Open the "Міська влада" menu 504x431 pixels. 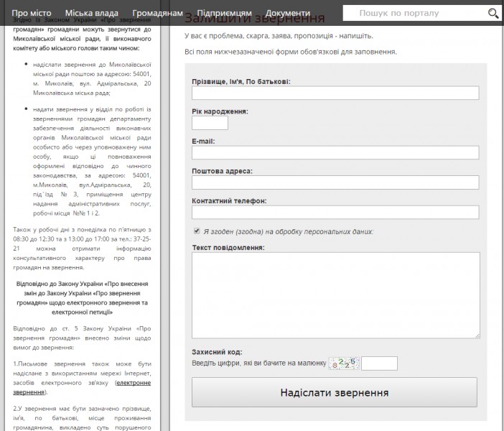click(91, 13)
